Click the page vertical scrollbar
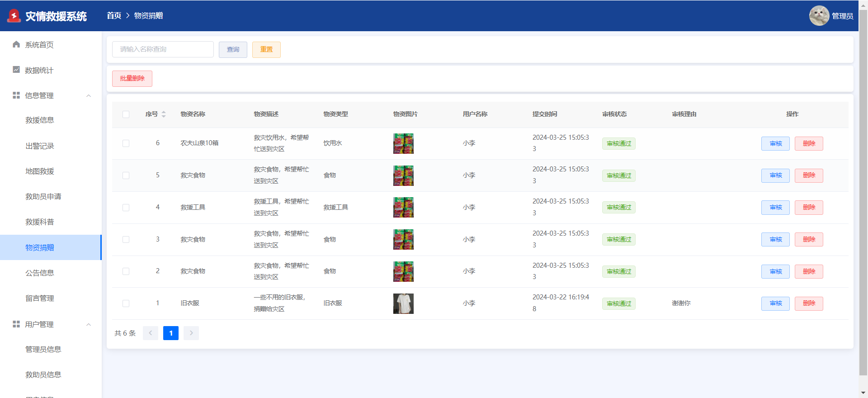The image size is (868, 398). 863,192
